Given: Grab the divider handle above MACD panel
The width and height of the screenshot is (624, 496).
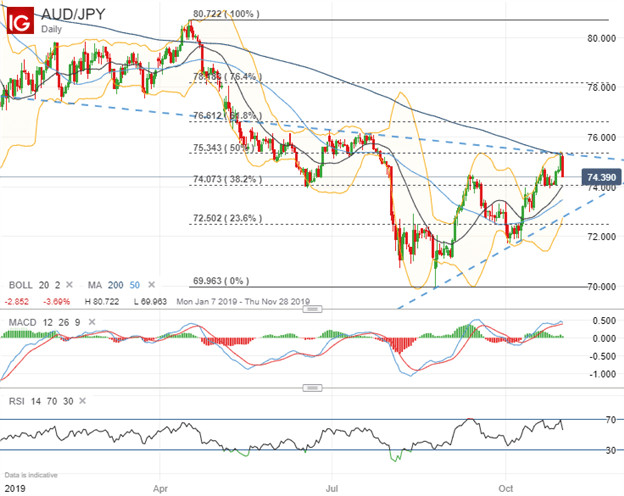Looking at the screenshot, I should coord(312,309).
